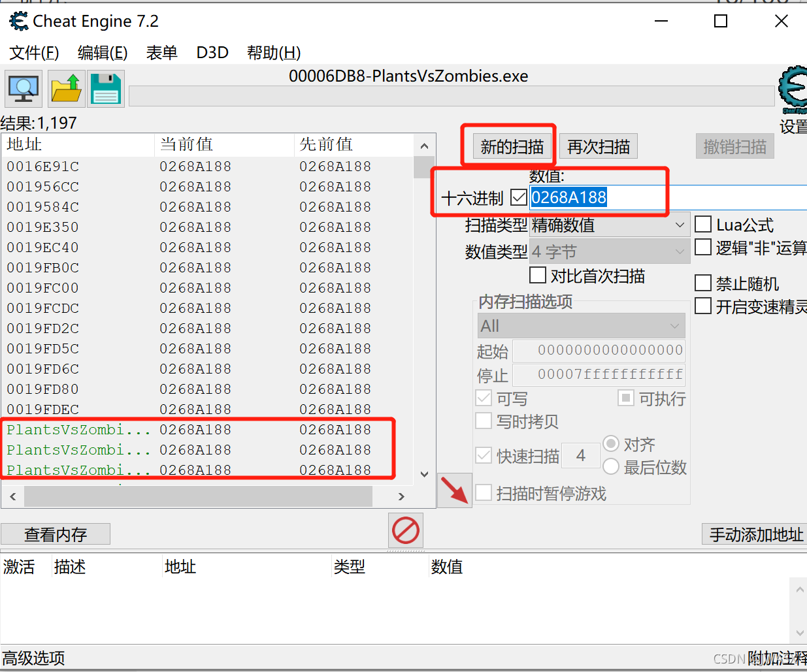This screenshot has width=807, height=672.
Task: Select result address 0019FDEC
Action: [43, 409]
